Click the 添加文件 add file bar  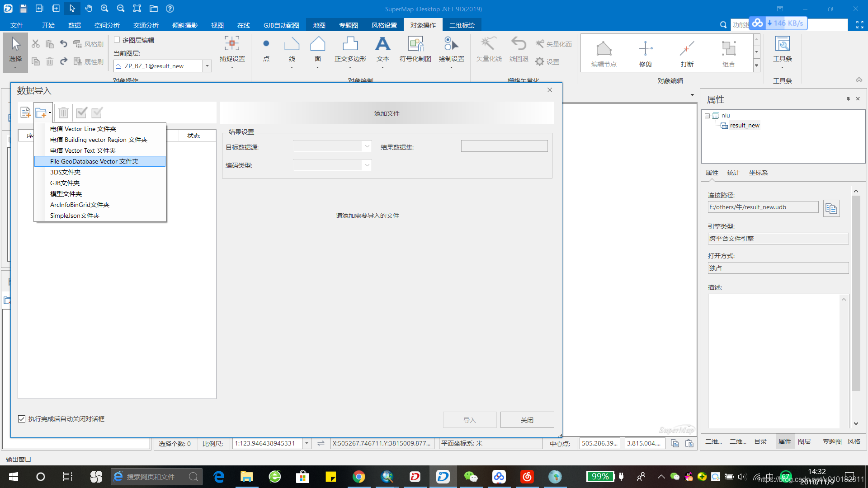(387, 113)
